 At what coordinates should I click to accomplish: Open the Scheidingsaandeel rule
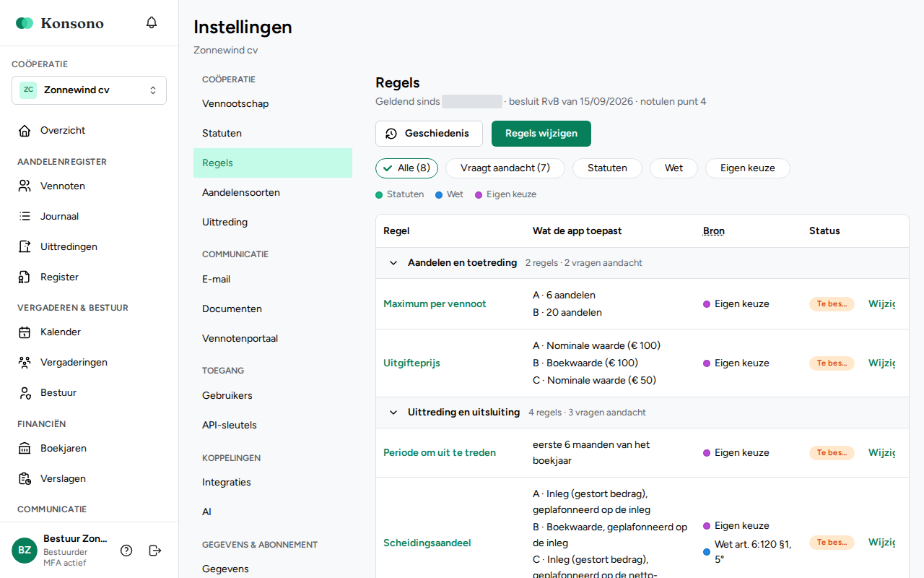(x=427, y=543)
